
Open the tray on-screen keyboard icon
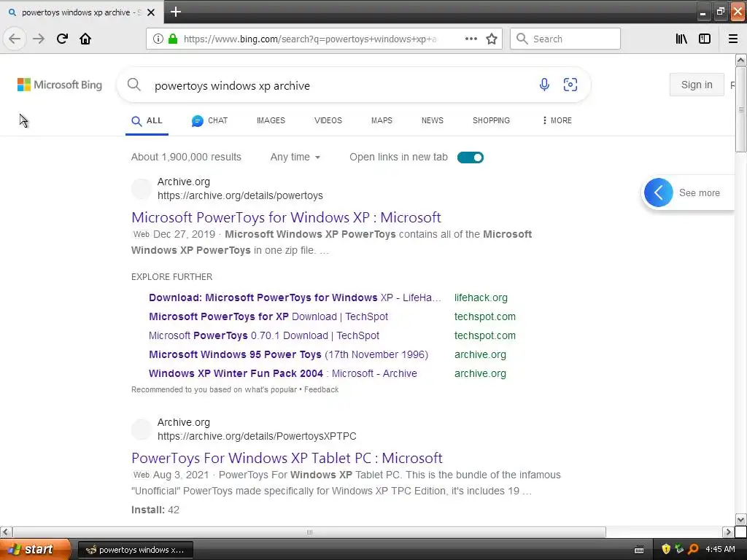639,550
